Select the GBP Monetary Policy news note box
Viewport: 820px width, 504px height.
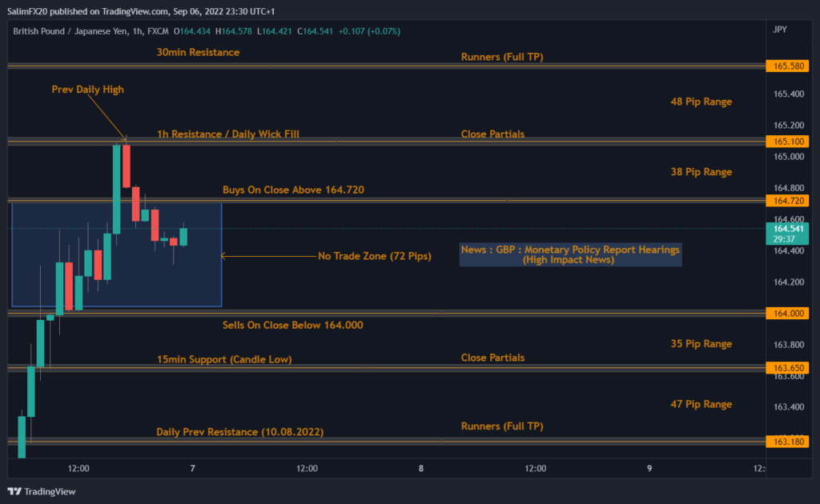point(570,254)
